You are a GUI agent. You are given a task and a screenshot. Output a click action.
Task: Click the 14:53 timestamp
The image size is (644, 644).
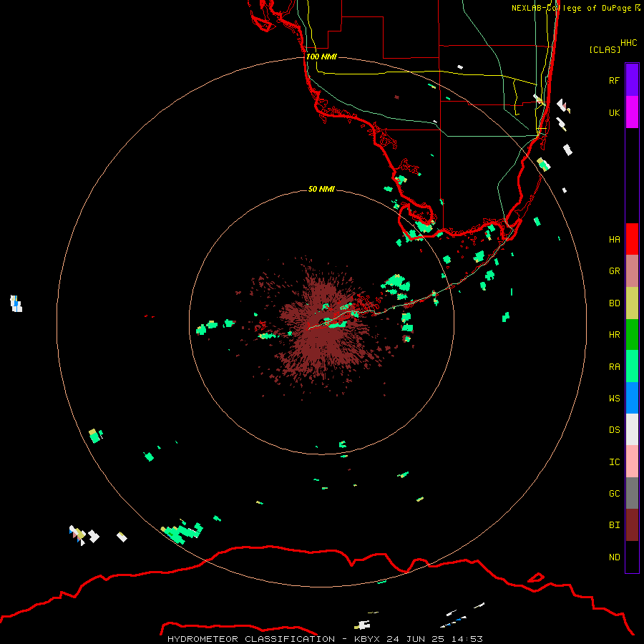(467, 639)
